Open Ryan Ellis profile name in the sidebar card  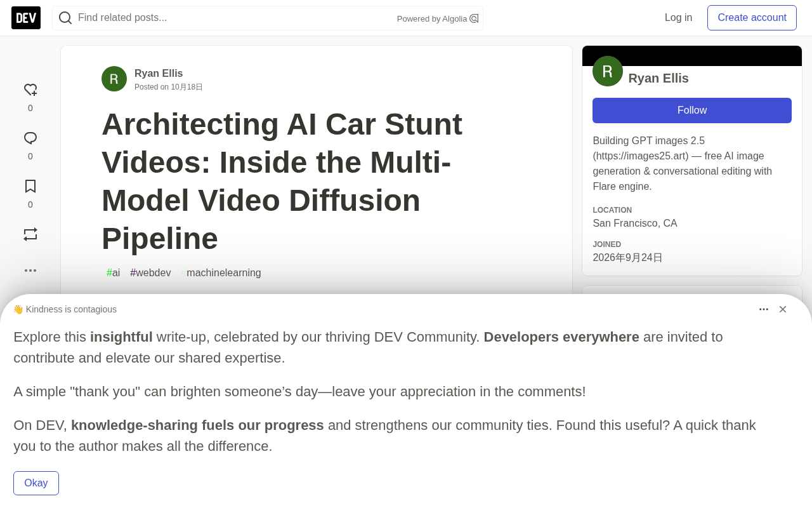(x=658, y=78)
